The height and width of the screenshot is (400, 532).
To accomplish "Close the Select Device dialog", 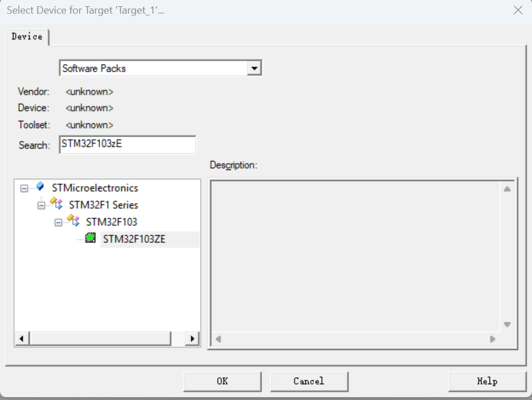I will [x=517, y=10].
